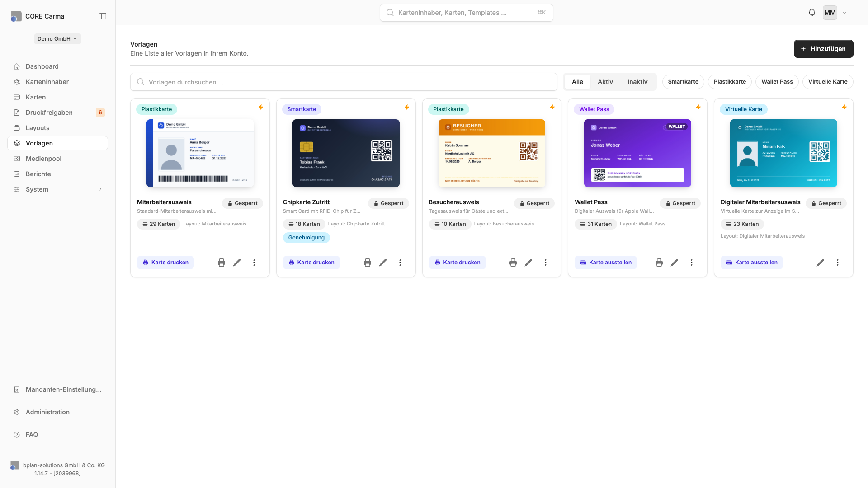The height and width of the screenshot is (488, 868).
Task: Open the Besucherausweis card preview thumbnail
Action: click(x=492, y=153)
